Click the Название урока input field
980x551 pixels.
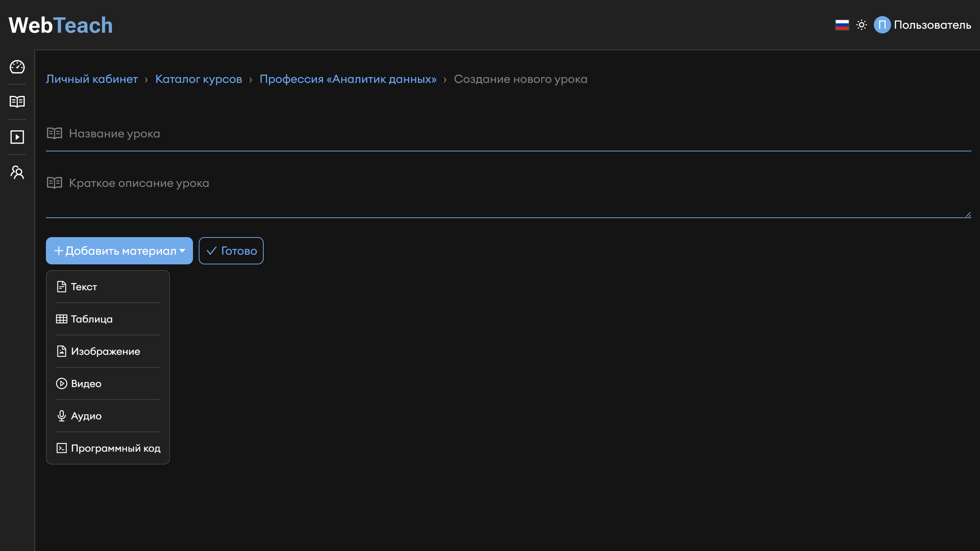tap(508, 134)
